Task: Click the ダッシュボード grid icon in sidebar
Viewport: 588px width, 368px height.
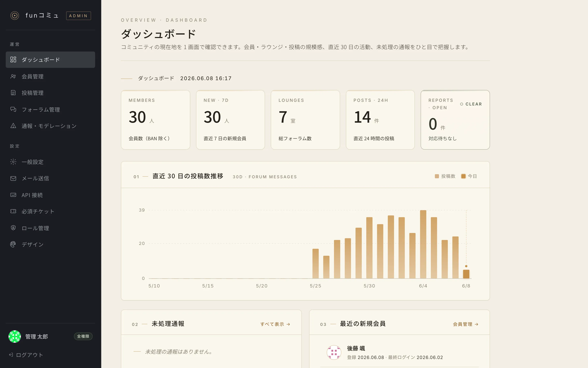Action: click(x=13, y=60)
